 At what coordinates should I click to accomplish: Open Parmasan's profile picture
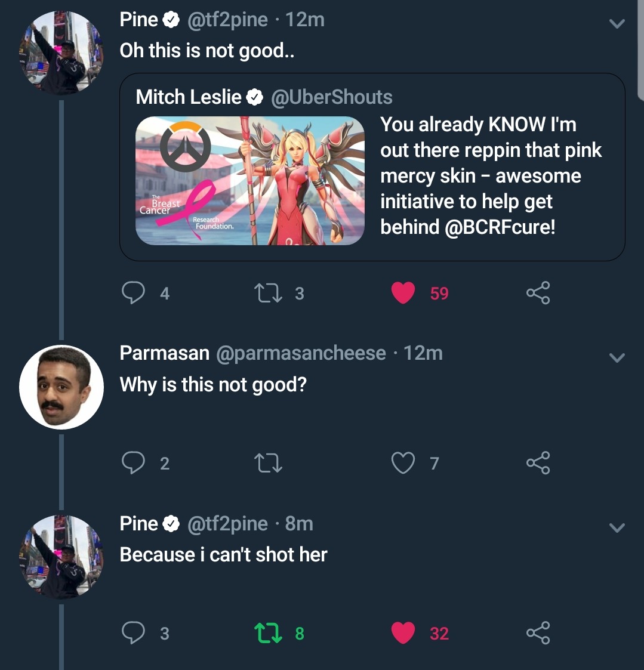click(x=61, y=387)
